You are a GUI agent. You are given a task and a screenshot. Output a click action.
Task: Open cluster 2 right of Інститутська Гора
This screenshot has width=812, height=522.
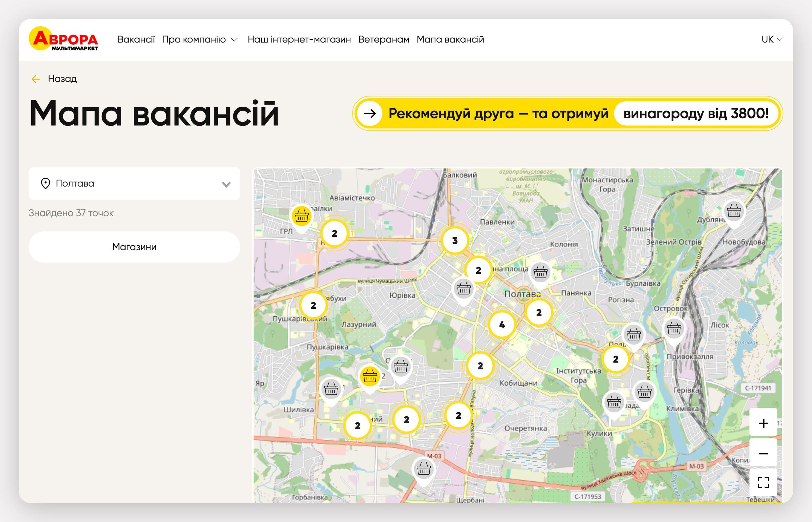(x=616, y=359)
